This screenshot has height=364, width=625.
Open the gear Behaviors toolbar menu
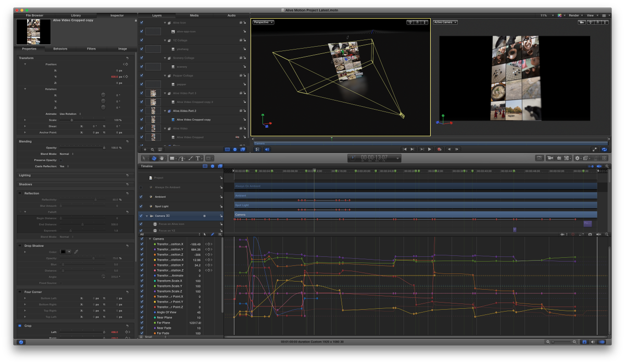(577, 158)
